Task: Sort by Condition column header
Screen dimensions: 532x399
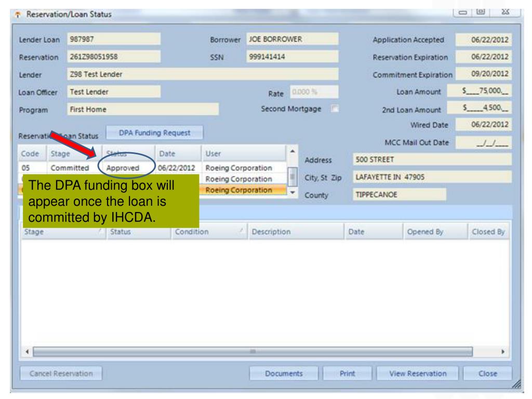Action: click(209, 232)
